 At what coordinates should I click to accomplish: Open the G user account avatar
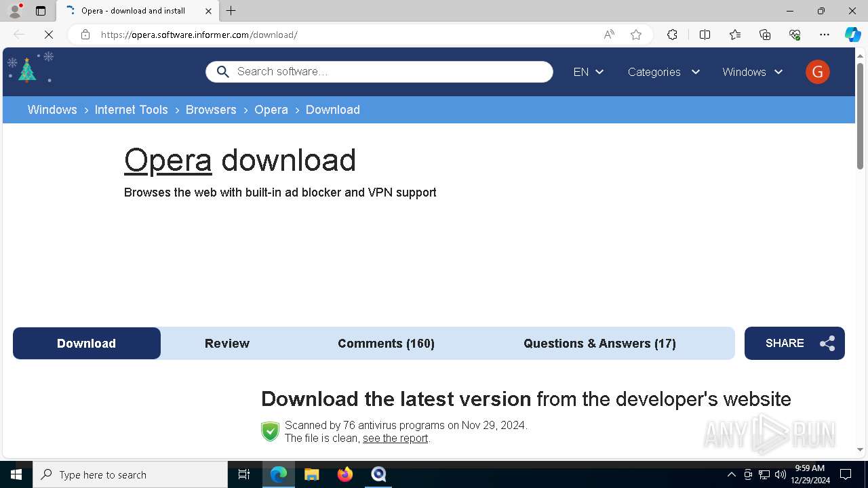[818, 72]
